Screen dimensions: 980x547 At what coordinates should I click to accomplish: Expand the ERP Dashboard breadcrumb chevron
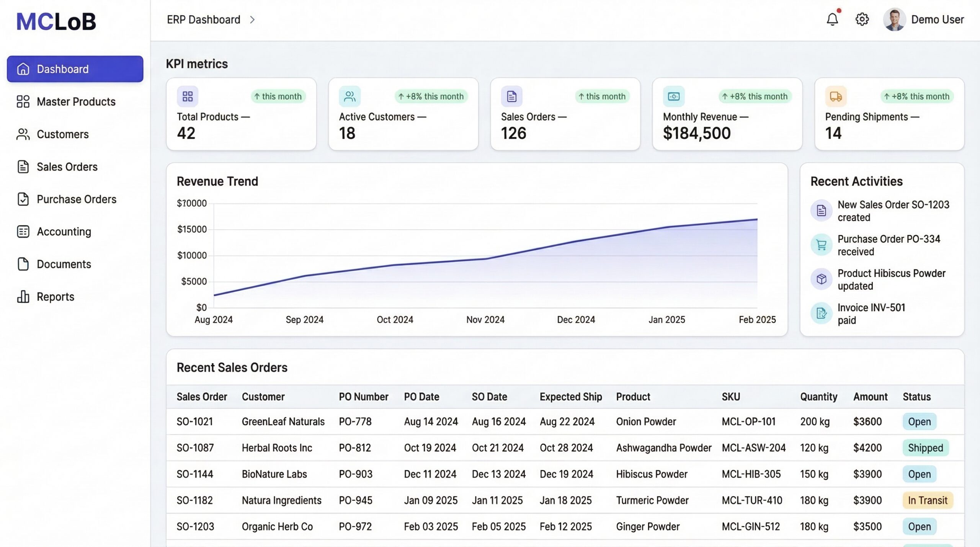(252, 20)
